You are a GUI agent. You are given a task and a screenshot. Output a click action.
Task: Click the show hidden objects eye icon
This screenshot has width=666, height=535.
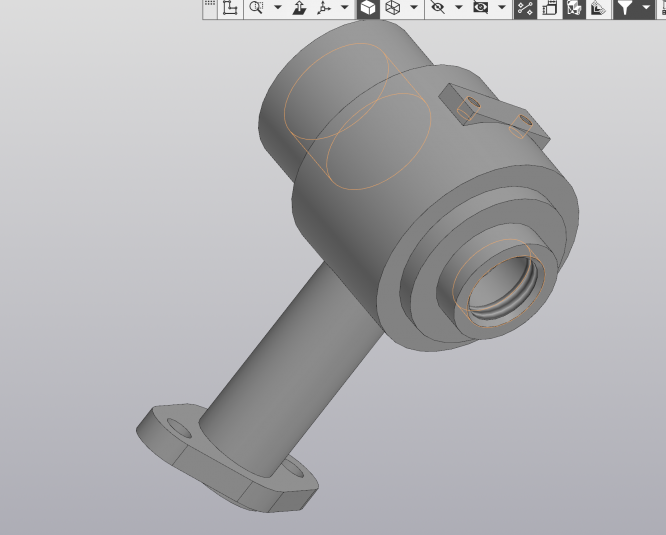coord(480,8)
